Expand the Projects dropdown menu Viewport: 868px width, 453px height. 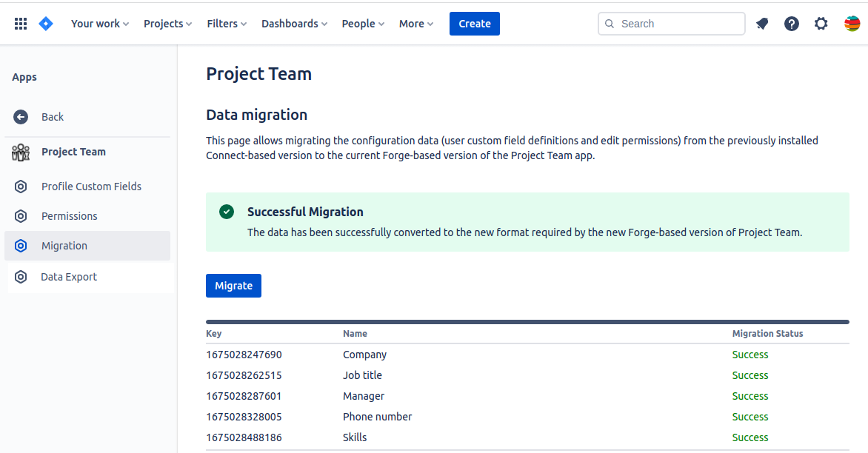167,24
